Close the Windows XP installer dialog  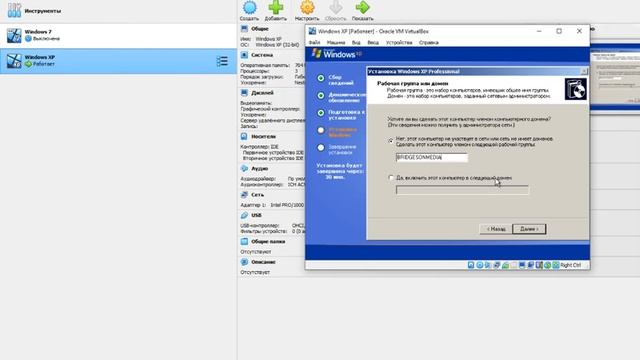coord(584,71)
